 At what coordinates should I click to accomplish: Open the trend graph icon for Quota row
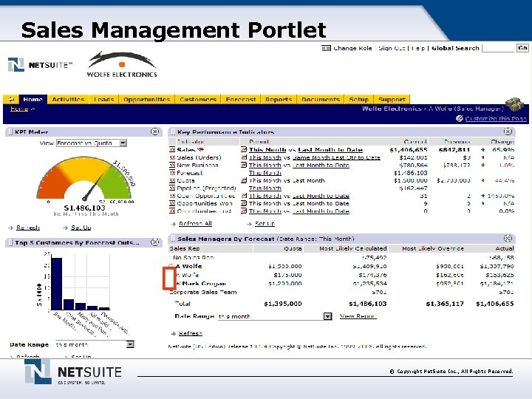[244, 180]
